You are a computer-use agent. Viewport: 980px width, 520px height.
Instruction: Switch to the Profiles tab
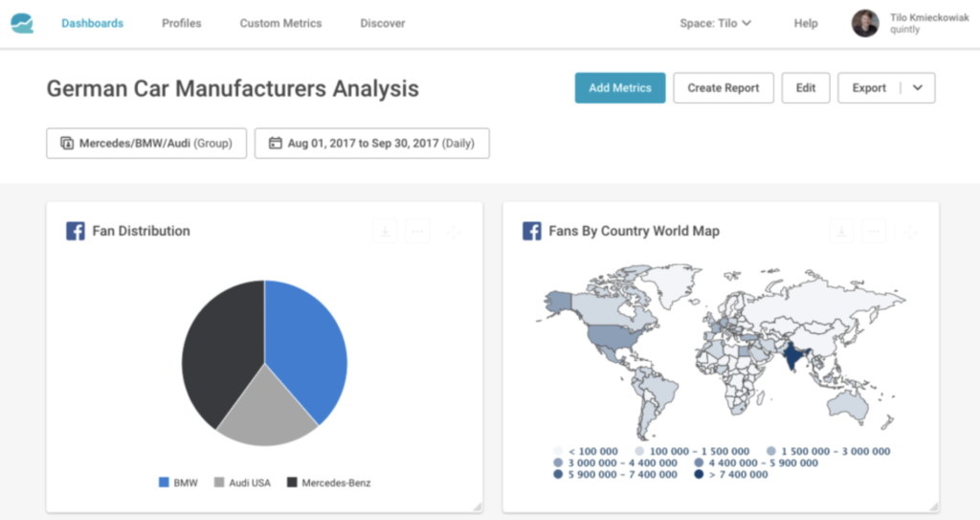pos(181,23)
